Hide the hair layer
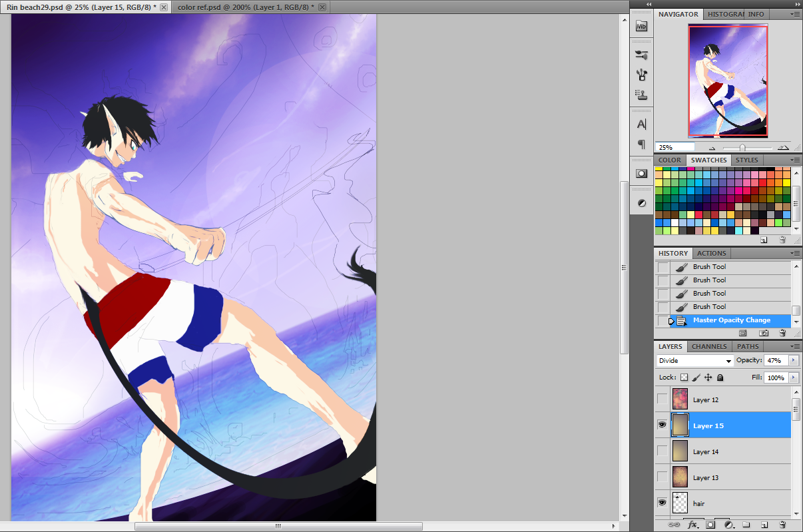The image size is (803, 532). pyautogui.click(x=662, y=503)
